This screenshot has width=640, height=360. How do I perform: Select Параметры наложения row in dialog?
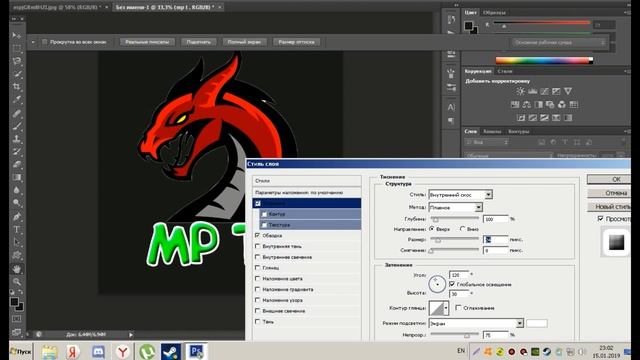pos(307,192)
